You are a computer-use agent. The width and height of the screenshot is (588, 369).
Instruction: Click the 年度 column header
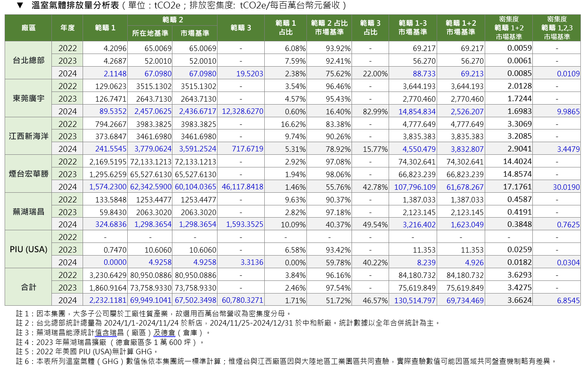tap(67, 28)
